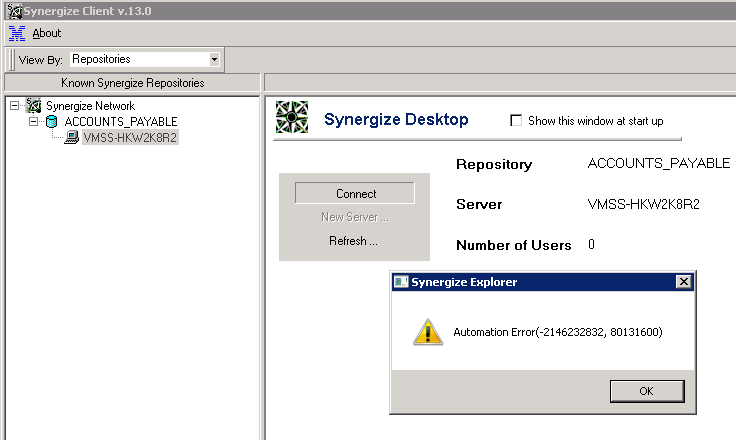Select ACCOUNTS_PAYABLE repository in tree
The height and width of the screenshot is (440, 736).
point(121,122)
